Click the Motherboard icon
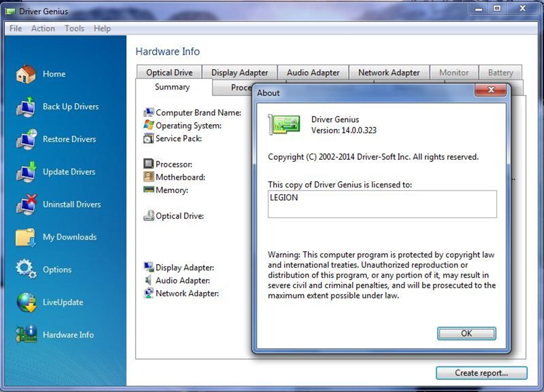 [149, 177]
